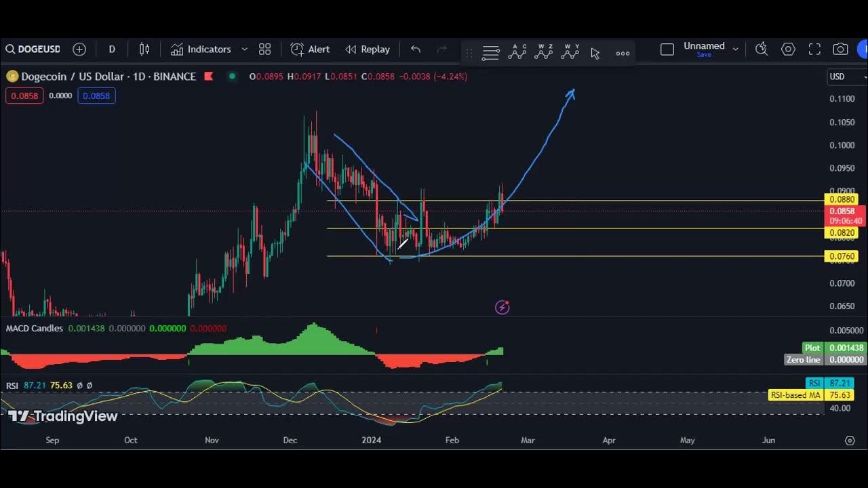The image size is (868, 488).
Task: Open the layout setup square icon
Action: tap(667, 49)
